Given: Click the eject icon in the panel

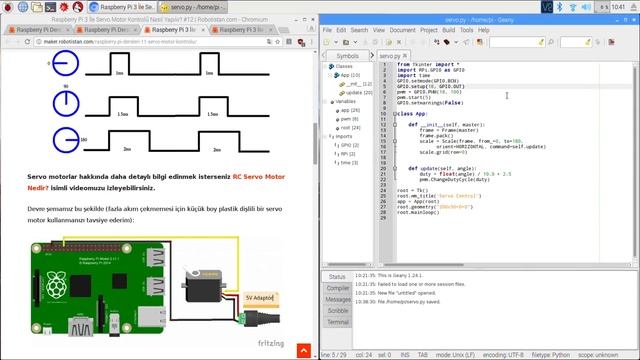Looking at the screenshot, I should 633,7.
